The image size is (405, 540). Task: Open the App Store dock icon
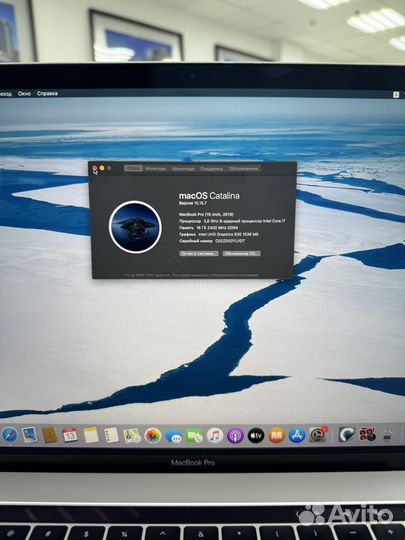[297, 436]
